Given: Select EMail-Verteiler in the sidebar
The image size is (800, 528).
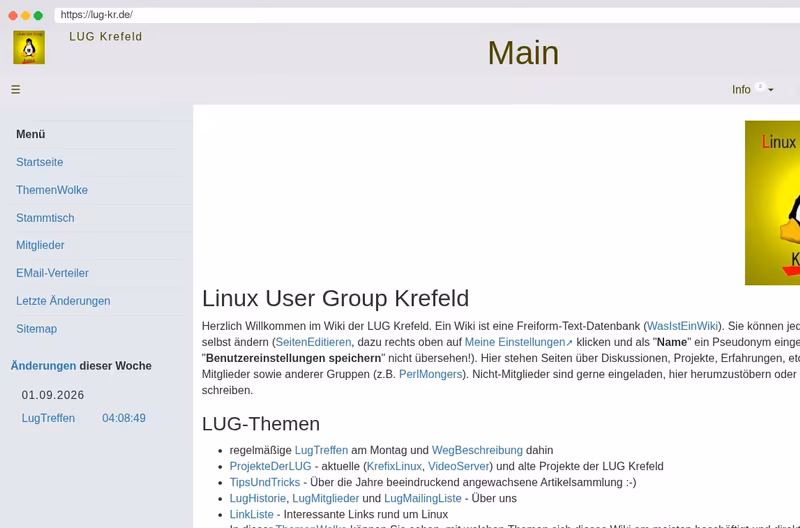Looking at the screenshot, I should click(x=53, y=273).
